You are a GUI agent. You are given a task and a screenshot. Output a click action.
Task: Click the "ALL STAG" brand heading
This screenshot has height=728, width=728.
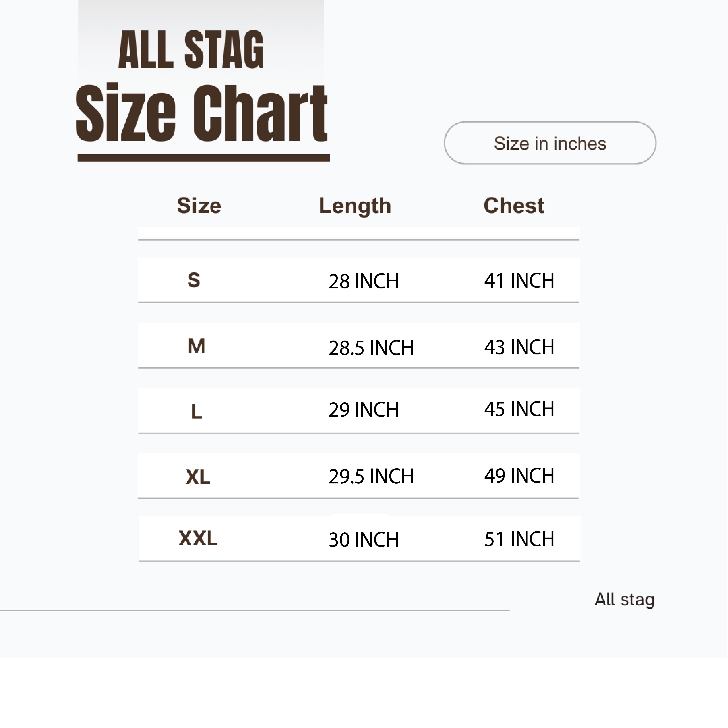[x=191, y=50]
